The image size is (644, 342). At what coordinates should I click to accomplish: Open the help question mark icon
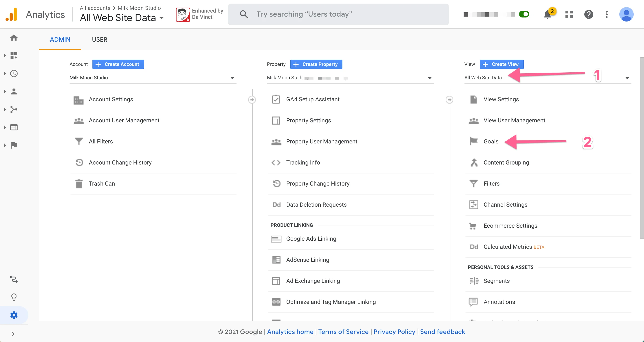pyautogui.click(x=589, y=14)
